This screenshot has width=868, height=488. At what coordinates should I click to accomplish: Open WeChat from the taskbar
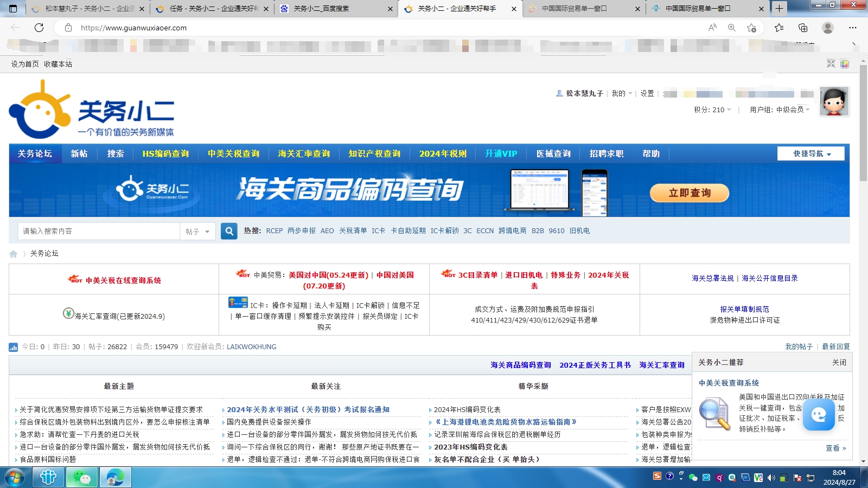point(82,478)
